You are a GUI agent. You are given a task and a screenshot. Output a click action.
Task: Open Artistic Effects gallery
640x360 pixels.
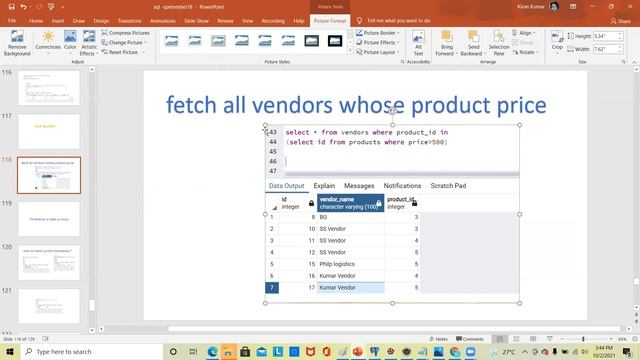pos(89,43)
